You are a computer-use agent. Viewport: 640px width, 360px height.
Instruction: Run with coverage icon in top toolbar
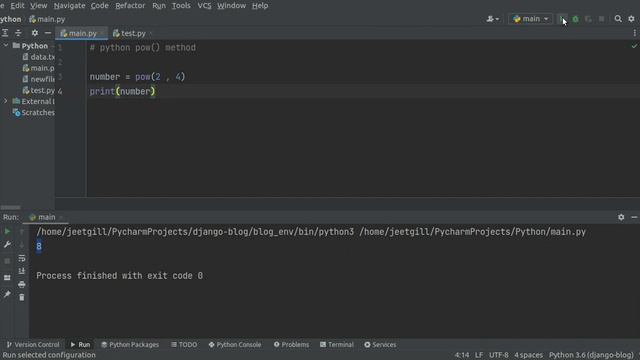588,19
